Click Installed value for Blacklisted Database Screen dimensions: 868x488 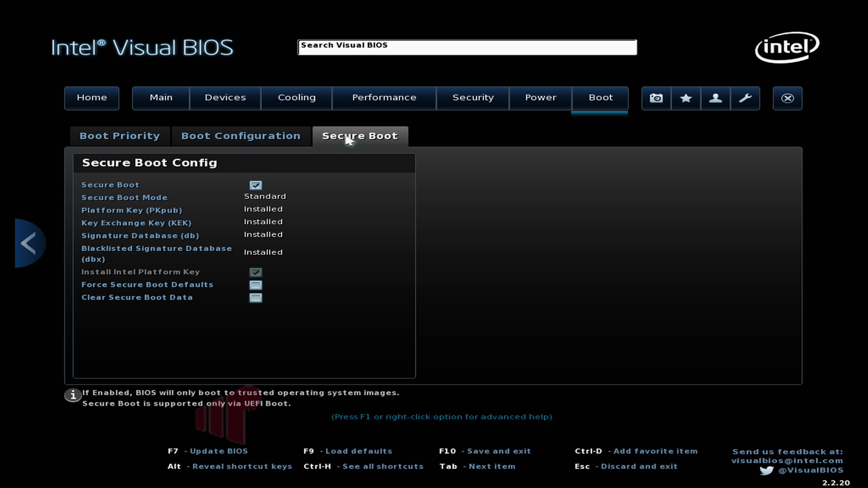pos(263,252)
